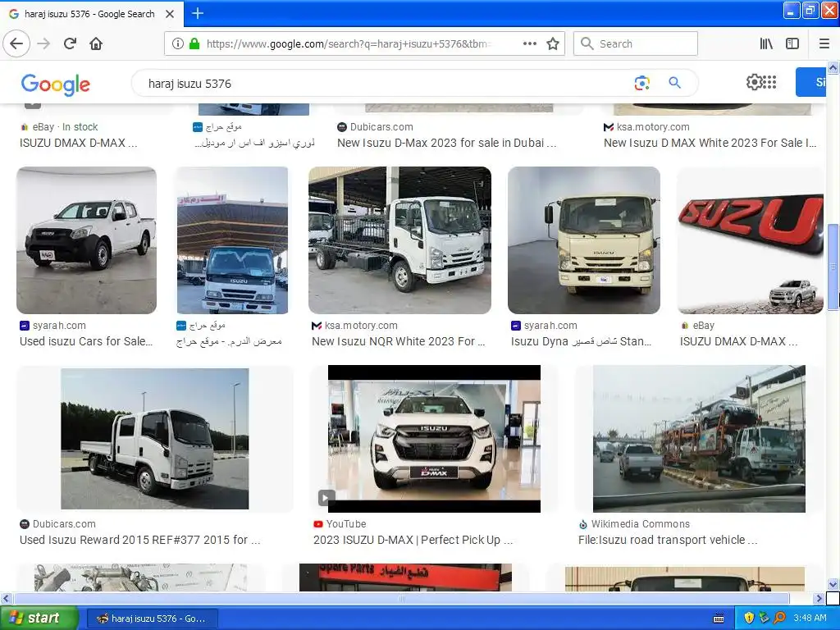This screenshot has width=840, height=630.
Task: Open the Google apps grid
Action: [769, 82]
